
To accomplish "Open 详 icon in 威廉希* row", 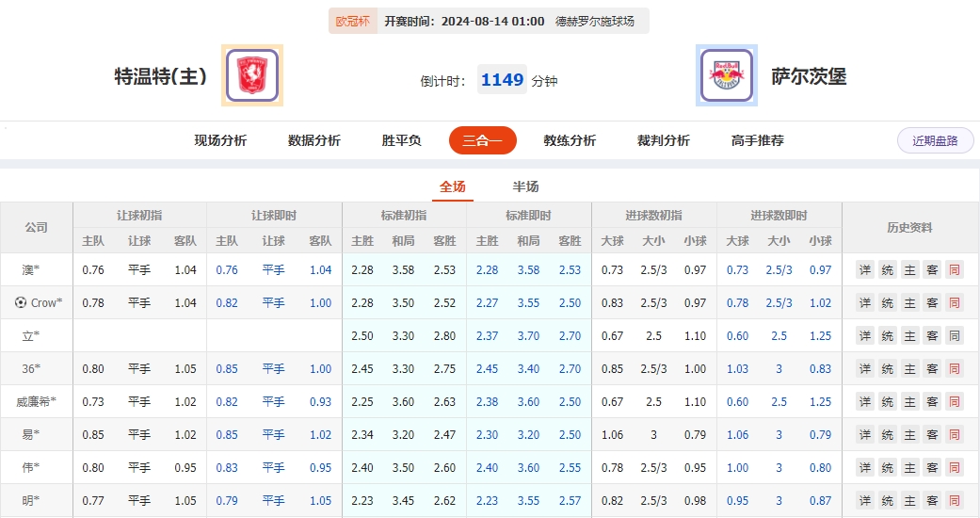I will 865,401.
